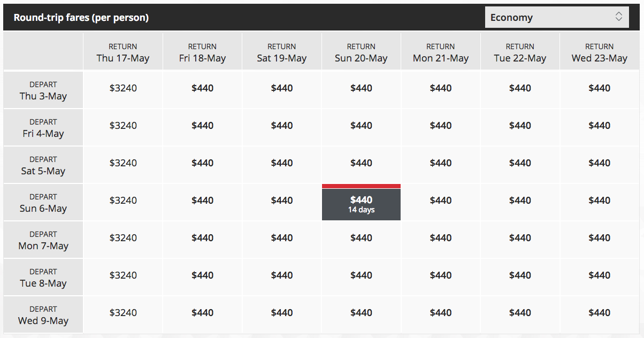The width and height of the screenshot is (644, 338).
Task: Select the highlighted $440 14 days fare
Action: click(x=361, y=202)
